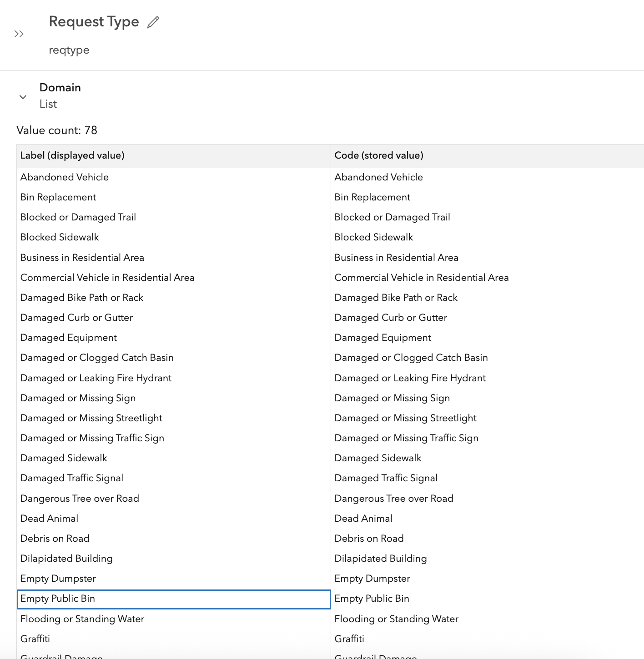
Task: Select the Blocked Sidewalk label row
Action: tap(59, 237)
